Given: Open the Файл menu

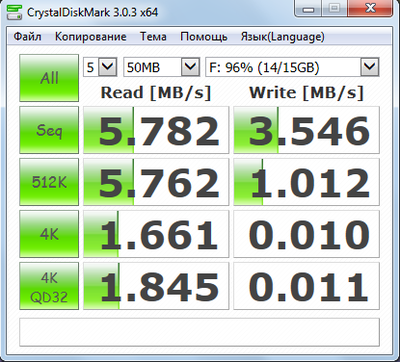Looking at the screenshot, I should tap(28, 36).
